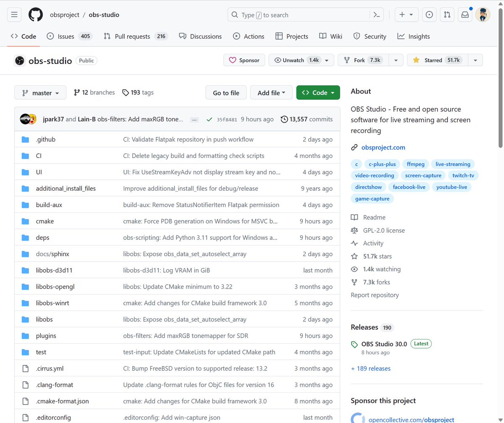Viewport: 504px width, 423px height.
Task: Click the obsproject owner link
Action: click(65, 15)
